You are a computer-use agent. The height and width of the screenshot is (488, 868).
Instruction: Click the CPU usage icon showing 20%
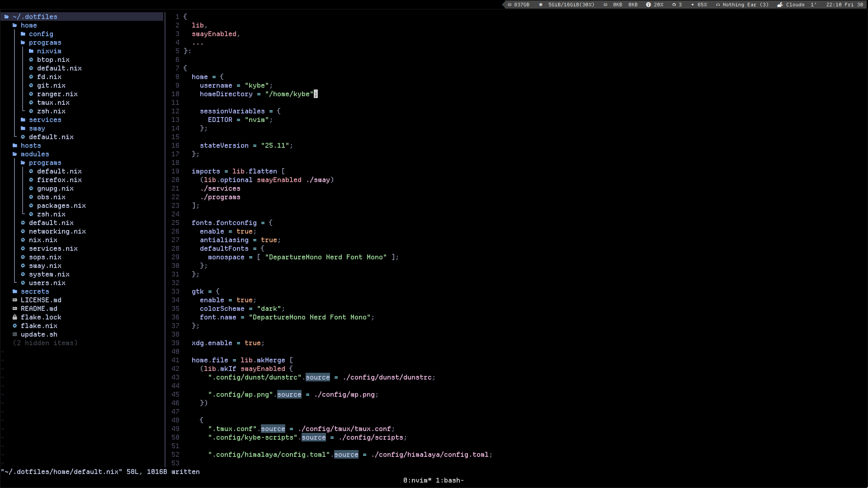click(648, 5)
